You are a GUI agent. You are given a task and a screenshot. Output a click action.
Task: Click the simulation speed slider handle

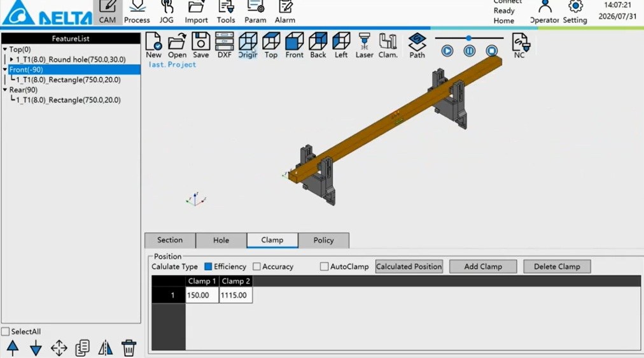point(468,38)
